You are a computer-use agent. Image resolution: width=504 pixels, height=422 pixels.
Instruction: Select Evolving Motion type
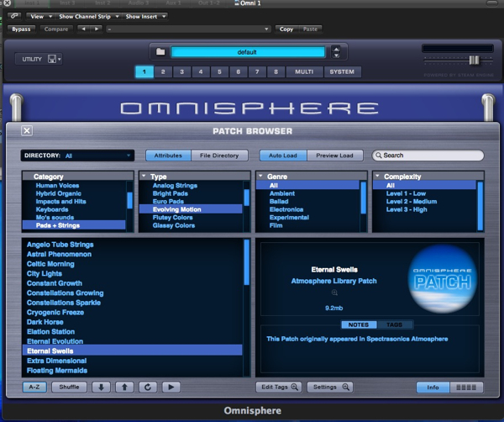[x=191, y=209]
